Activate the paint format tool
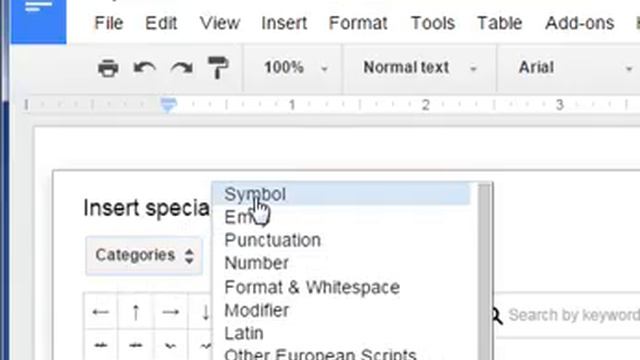Image resolution: width=640 pixels, height=360 pixels. click(218, 68)
